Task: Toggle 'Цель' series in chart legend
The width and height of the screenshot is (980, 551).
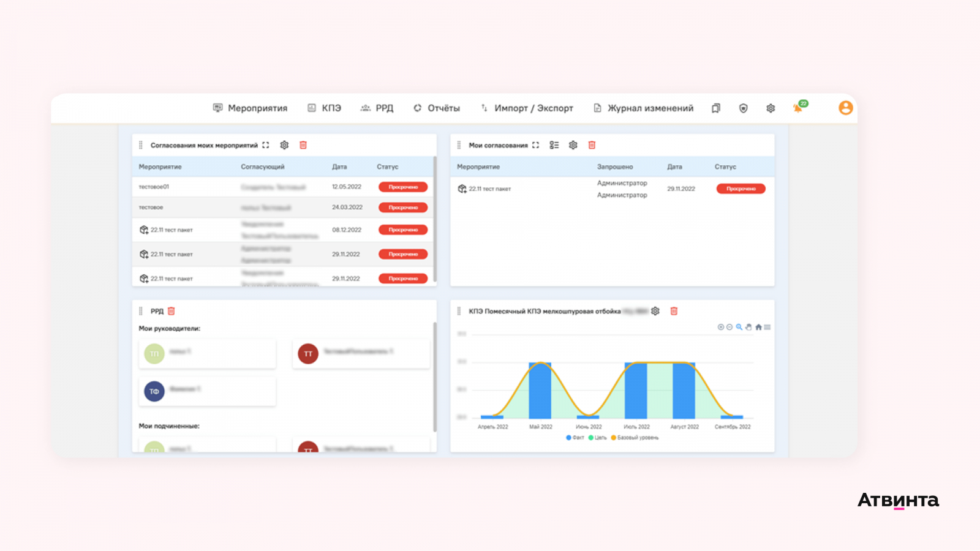Action: click(597, 438)
